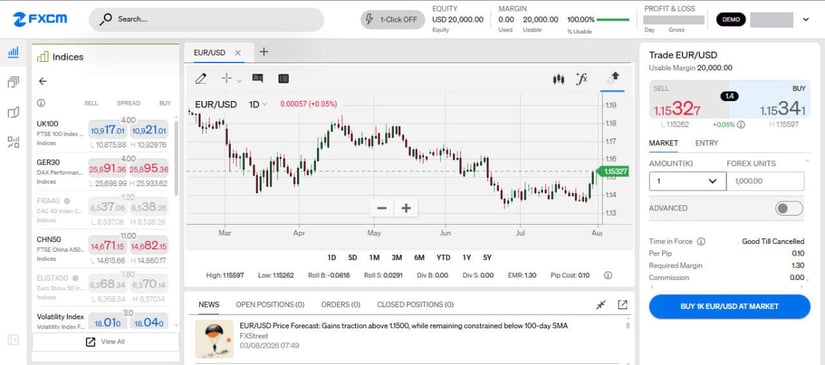Pop out the news panel

click(622, 305)
